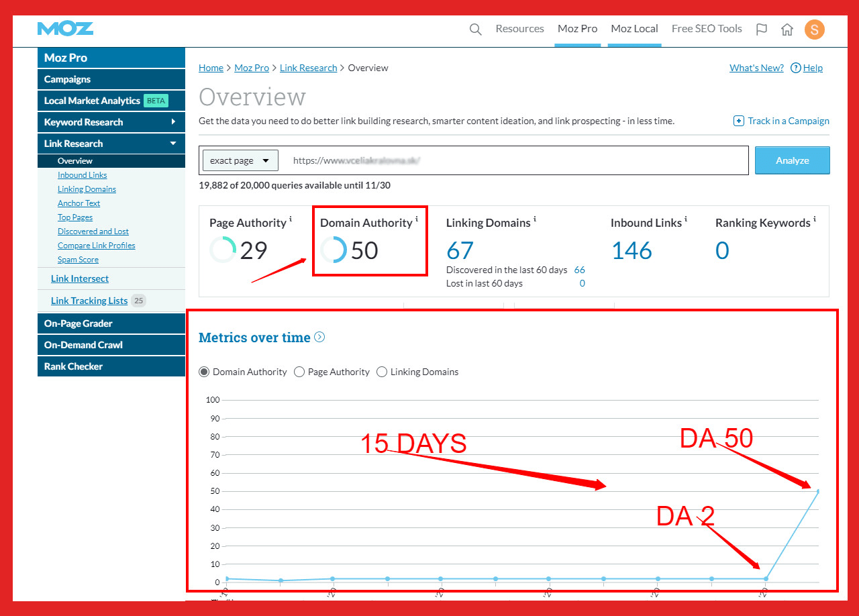The width and height of the screenshot is (859, 616).
Task: Select the Page Authority radio button
Action: click(x=299, y=372)
